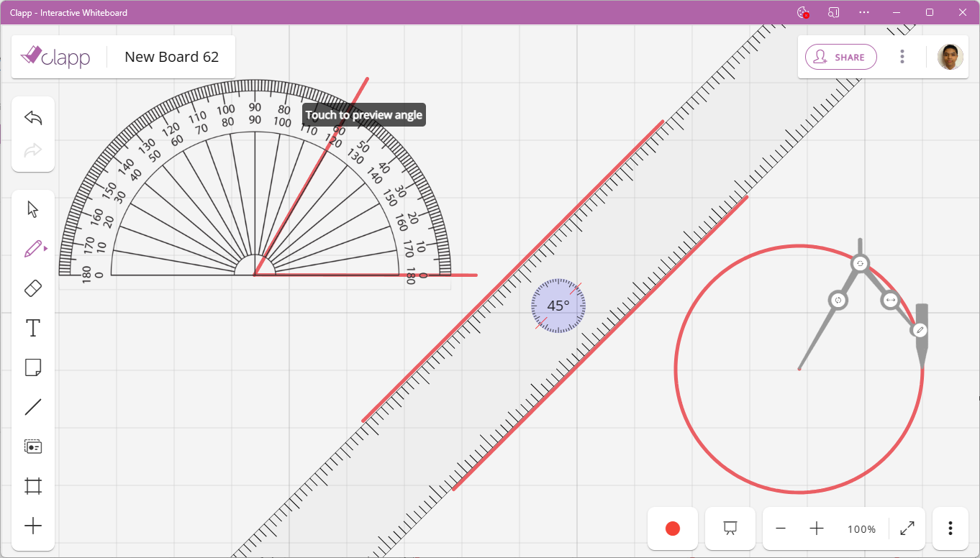Open the pen tool options flyout
980x558 pixels.
45,247
